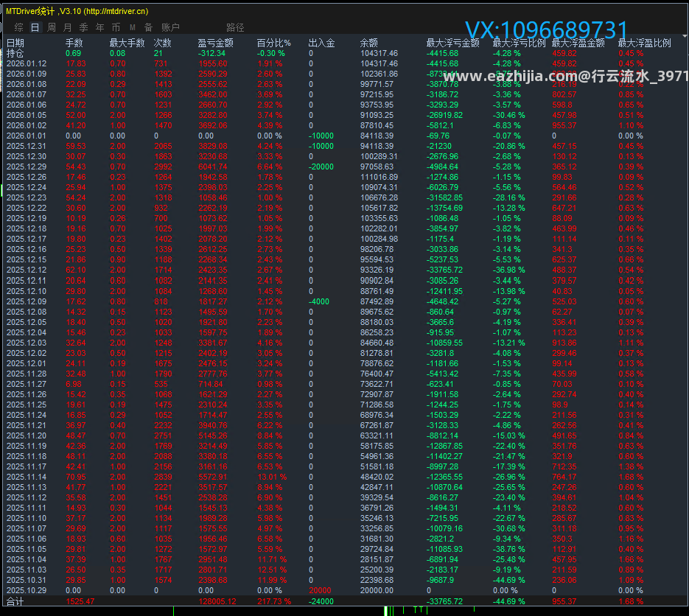This screenshot has height=616, width=689.
Task: Switch to the 综 summary tab
Action: tap(18, 28)
